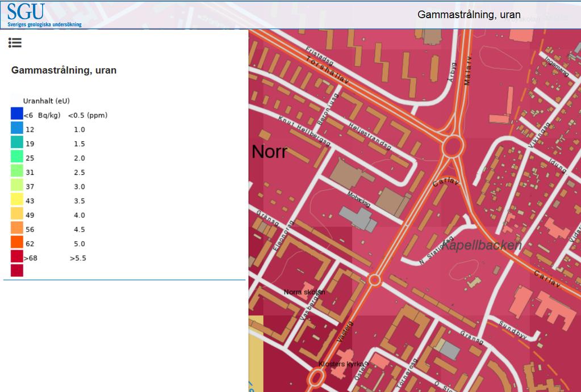The image size is (581, 392).
Task: Click the 'Heljestrandsg' street label
Action: [x=370, y=137]
